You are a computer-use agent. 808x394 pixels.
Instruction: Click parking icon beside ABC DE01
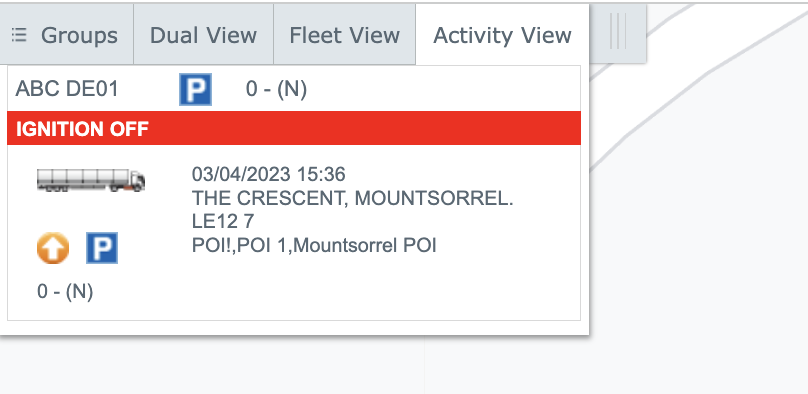(195, 89)
